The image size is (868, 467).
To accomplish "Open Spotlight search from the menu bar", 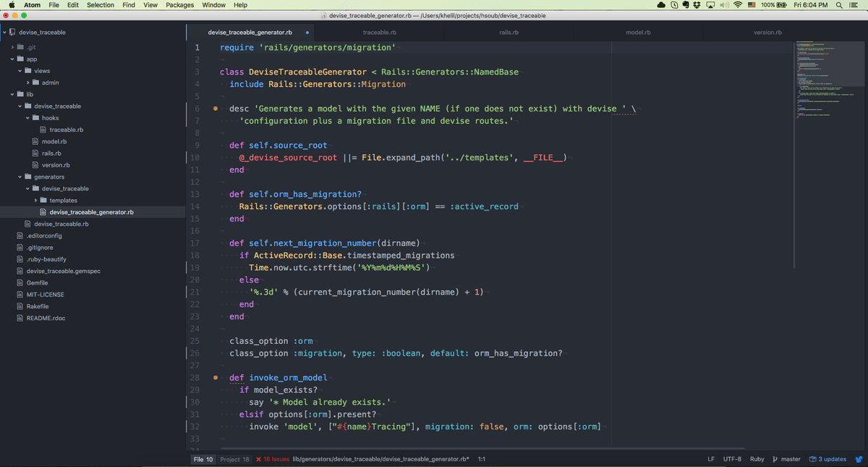I will click(x=839, y=5).
